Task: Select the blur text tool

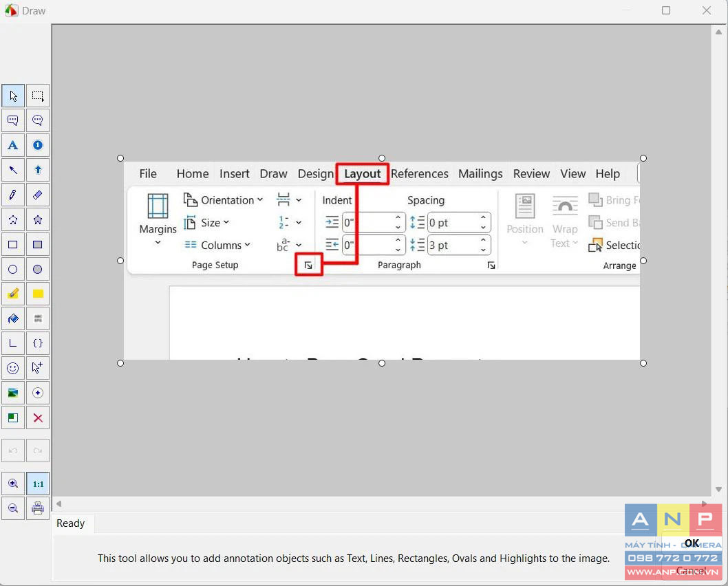Action: pyautogui.click(x=38, y=318)
